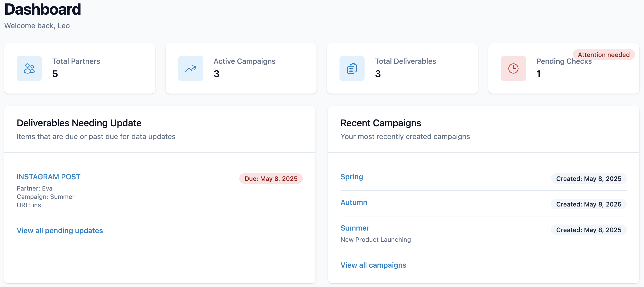Click the red clock icon on Pending Checks
The width and height of the screenshot is (644, 287).
click(x=513, y=68)
